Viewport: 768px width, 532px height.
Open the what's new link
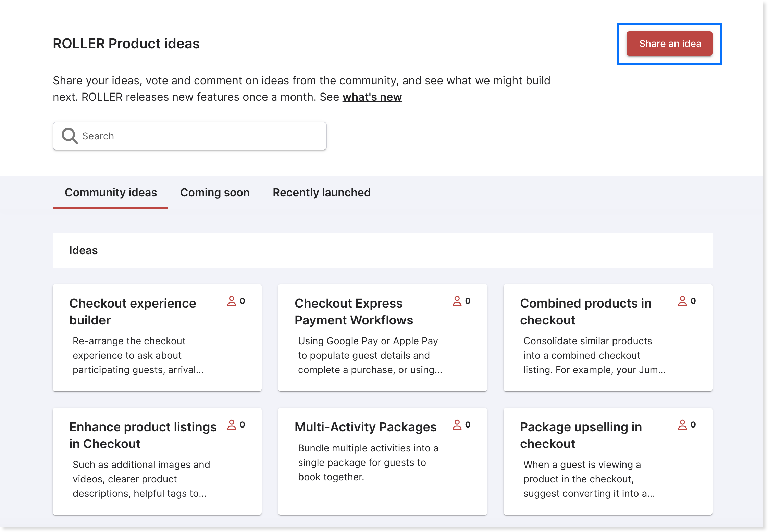372,97
